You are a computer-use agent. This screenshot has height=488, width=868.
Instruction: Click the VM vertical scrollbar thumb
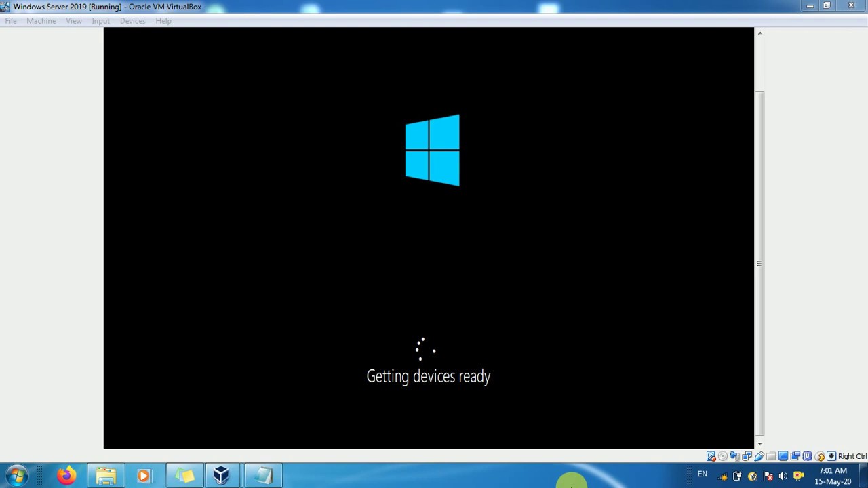[759, 263]
